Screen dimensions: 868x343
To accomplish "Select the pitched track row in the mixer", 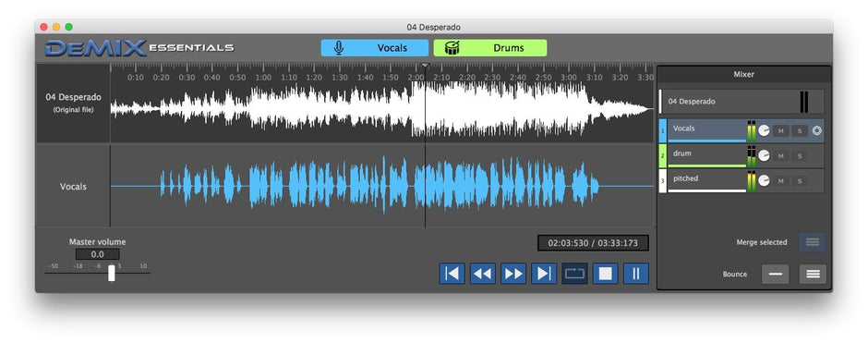I will pyautogui.click(x=741, y=180).
